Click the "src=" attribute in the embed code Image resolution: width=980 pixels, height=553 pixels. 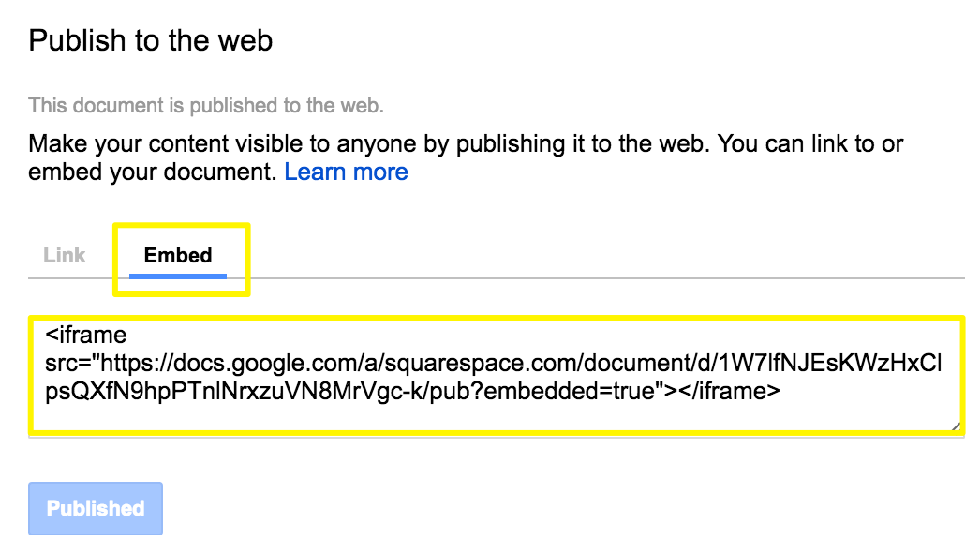pyautogui.click(x=67, y=363)
